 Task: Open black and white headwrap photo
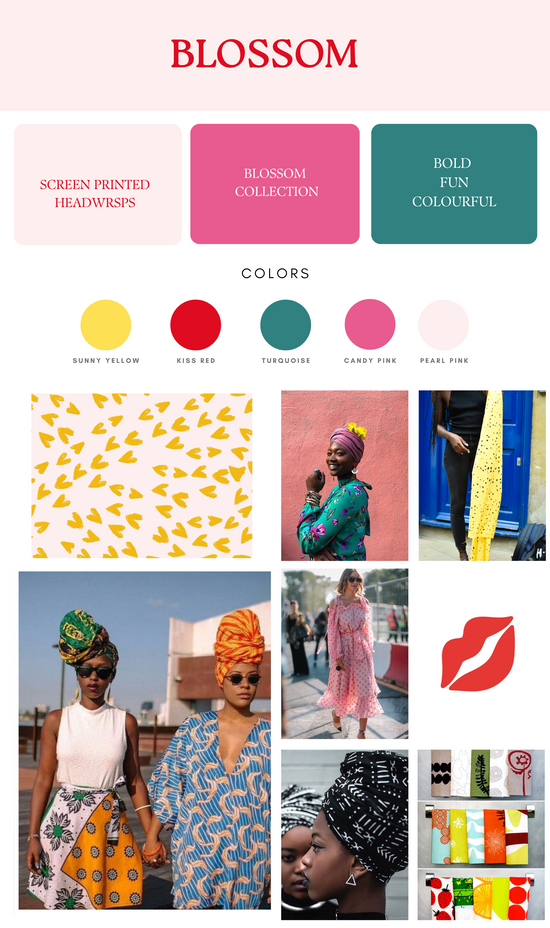tap(345, 834)
